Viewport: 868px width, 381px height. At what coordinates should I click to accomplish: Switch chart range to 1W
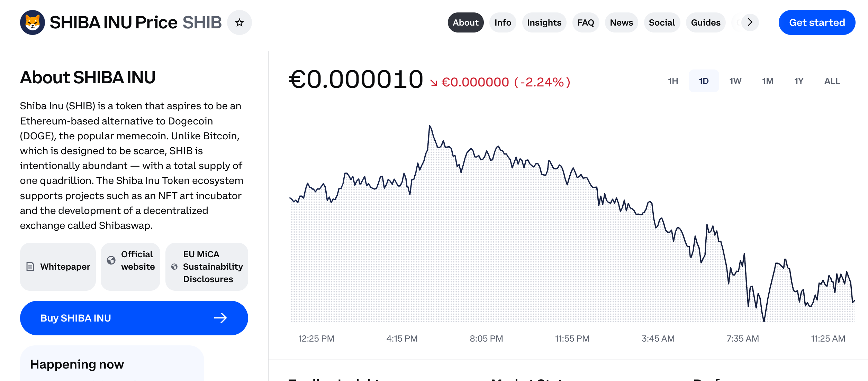pos(735,81)
